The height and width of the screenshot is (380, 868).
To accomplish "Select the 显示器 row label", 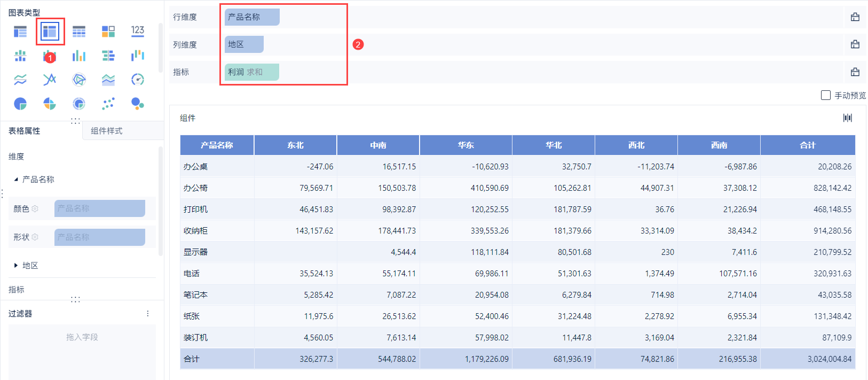I will pos(195,252).
